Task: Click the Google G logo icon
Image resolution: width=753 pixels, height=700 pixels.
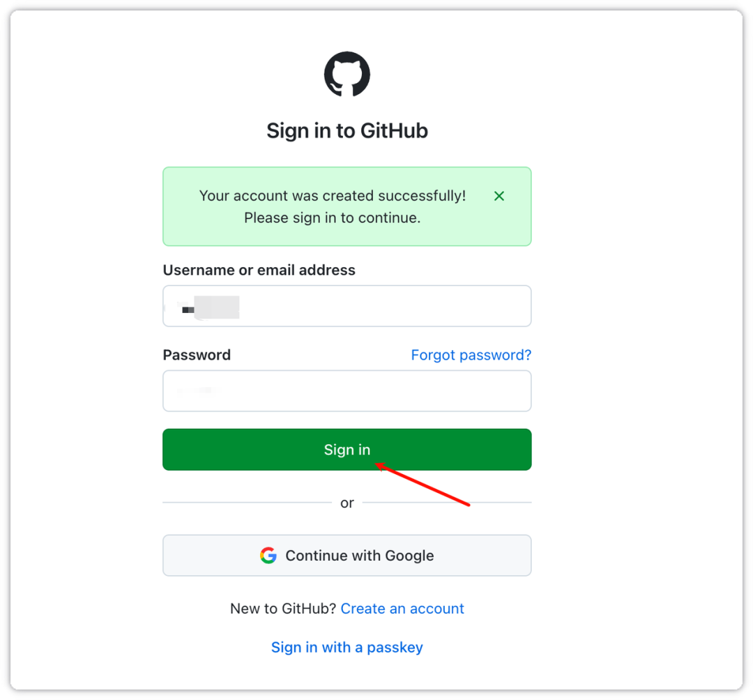Action: tap(268, 556)
